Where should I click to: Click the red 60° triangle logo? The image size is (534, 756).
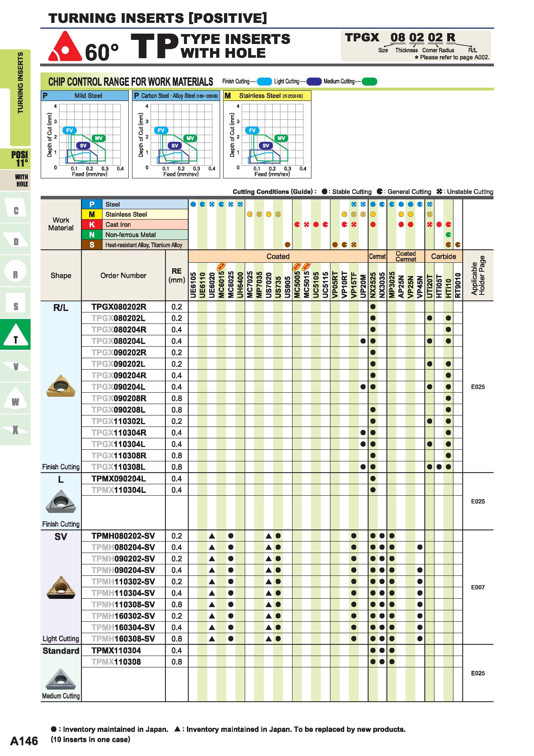[65, 46]
